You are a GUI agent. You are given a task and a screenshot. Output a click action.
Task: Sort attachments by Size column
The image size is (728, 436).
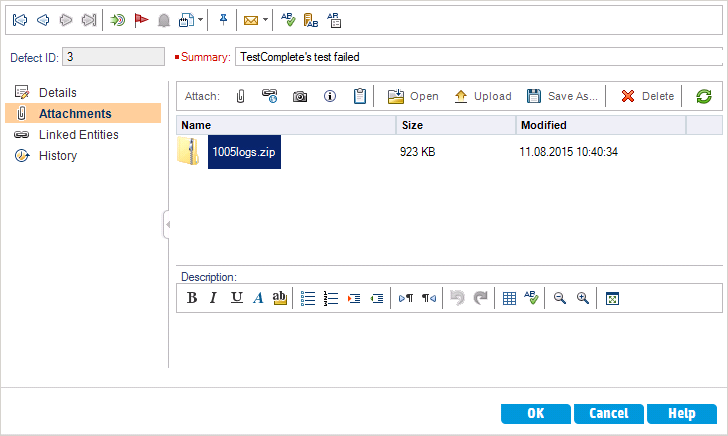456,125
